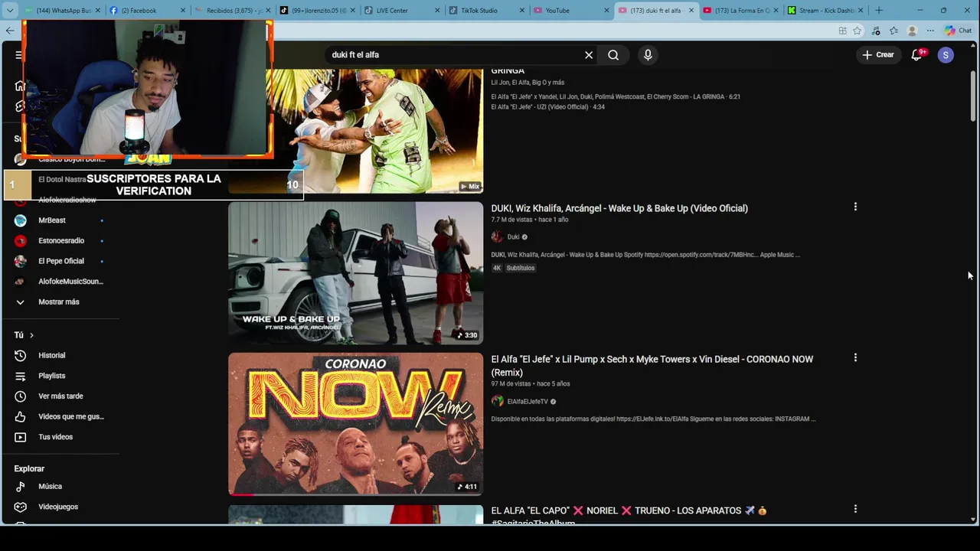Viewport: 980px width, 551px height.
Task: Click the Historial clock icon
Action: [21, 355]
